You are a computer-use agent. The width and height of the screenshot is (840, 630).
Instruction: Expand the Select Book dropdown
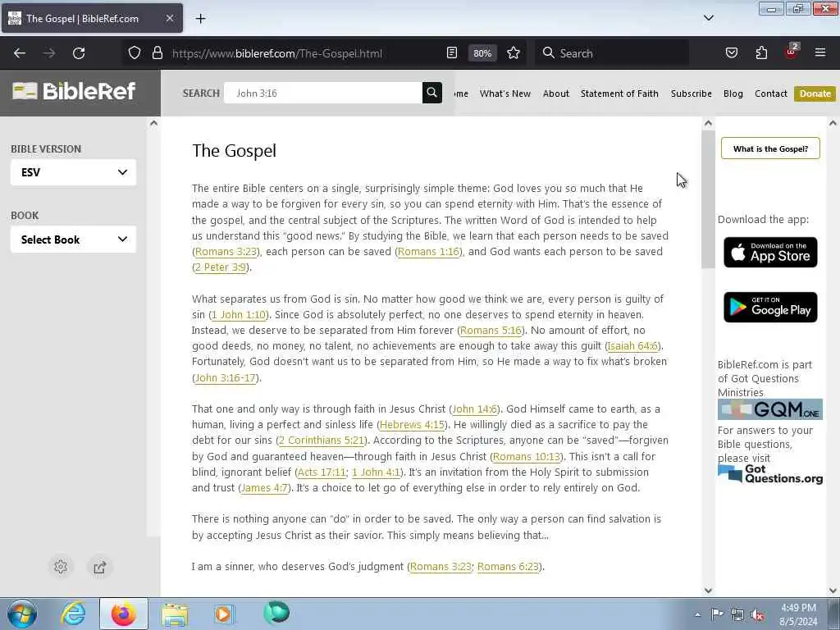point(73,240)
